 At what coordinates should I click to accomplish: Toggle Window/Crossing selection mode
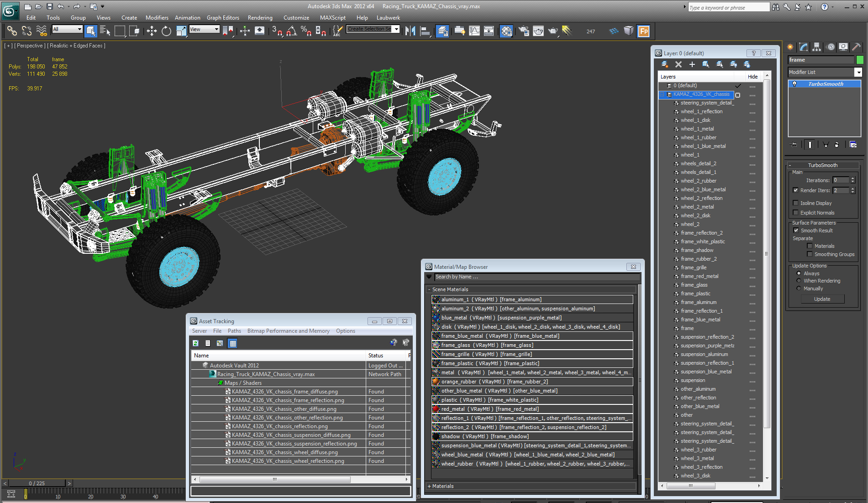pos(135,31)
